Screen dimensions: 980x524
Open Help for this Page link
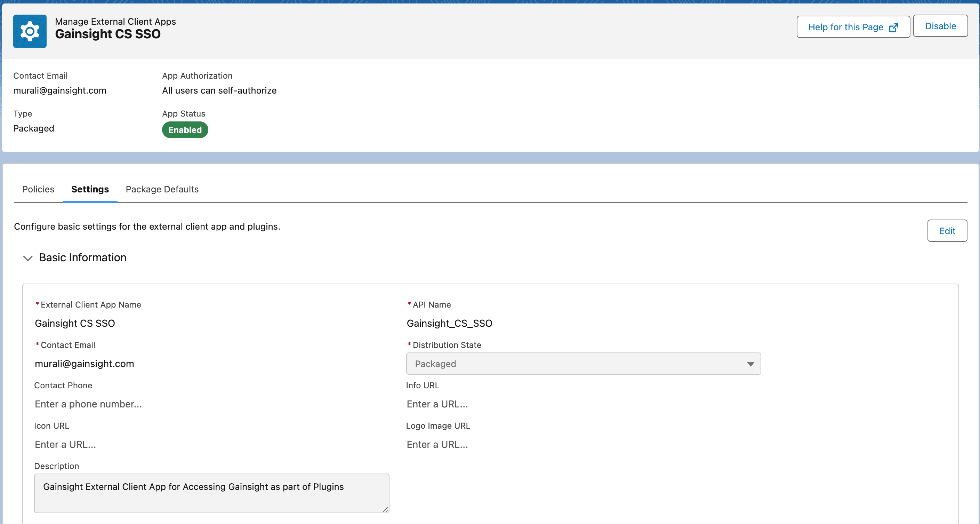(x=853, y=27)
